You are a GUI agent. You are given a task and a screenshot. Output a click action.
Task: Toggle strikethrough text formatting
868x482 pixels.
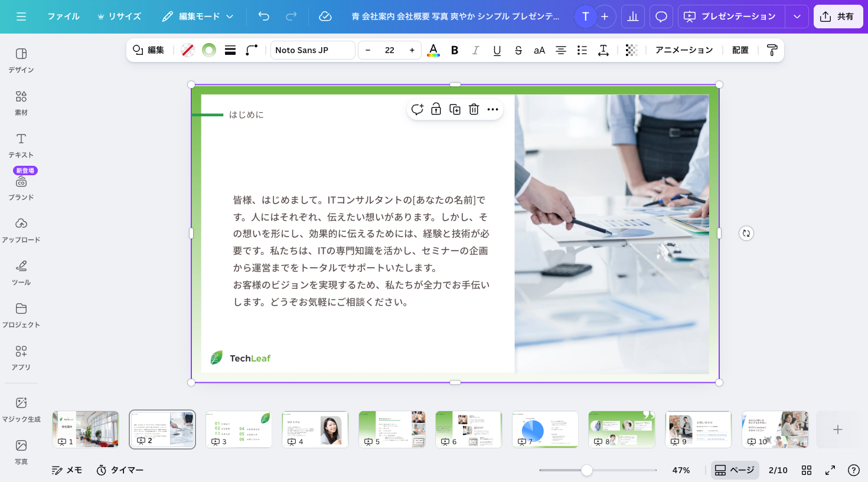click(x=518, y=50)
